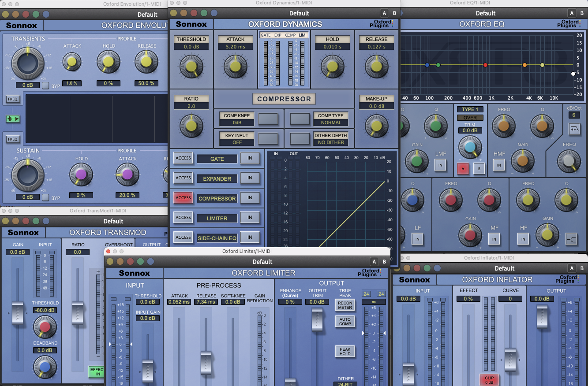Click the green waveform icon in Envolution
The width and height of the screenshot is (588, 386).
coord(13,119)
